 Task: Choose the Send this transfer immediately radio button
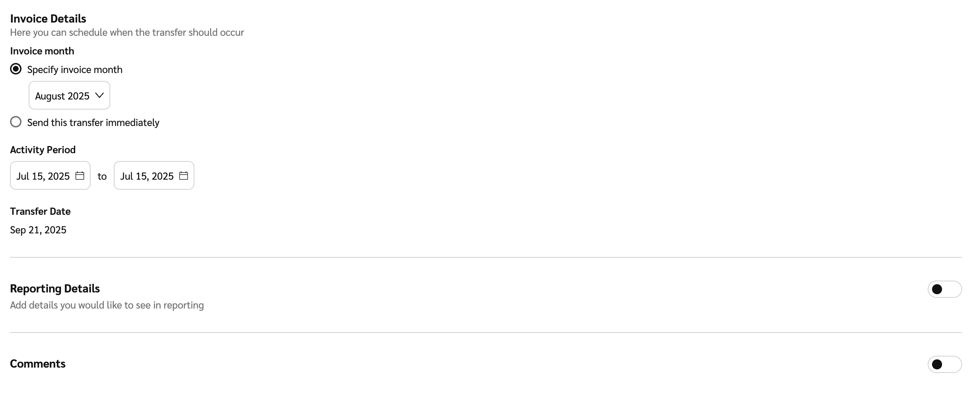[x=16, y=122]
